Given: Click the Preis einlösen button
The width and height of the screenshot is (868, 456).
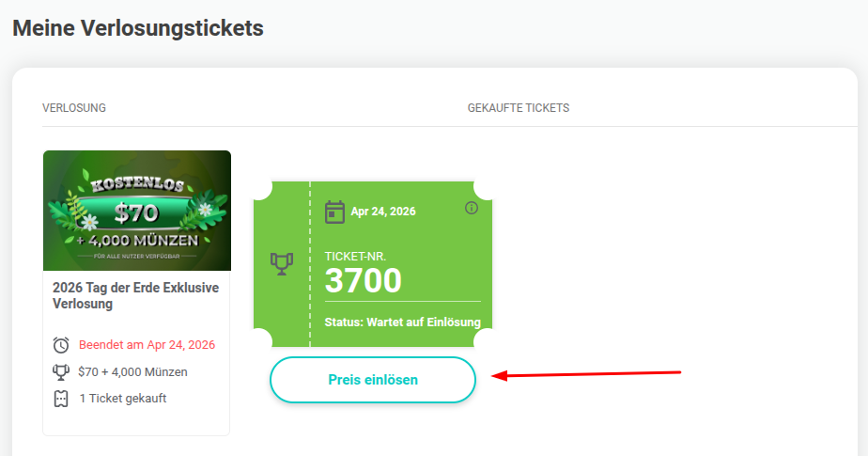Looking at the screenshot, I should 373,380.
